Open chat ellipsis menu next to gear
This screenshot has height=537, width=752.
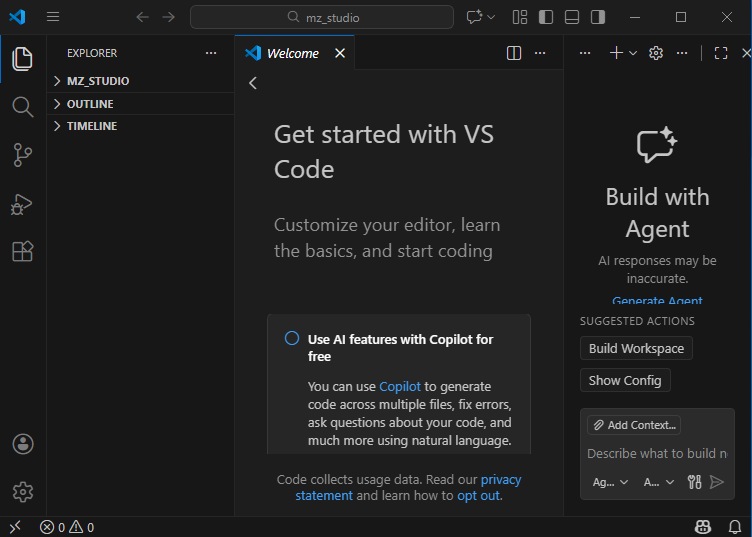coord(682,53)
